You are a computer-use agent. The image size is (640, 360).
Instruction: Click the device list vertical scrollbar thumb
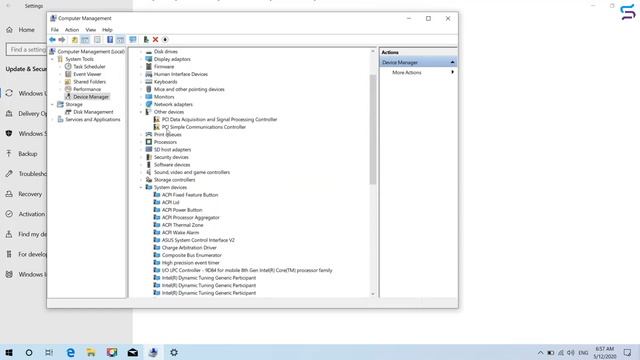point(373,129)
